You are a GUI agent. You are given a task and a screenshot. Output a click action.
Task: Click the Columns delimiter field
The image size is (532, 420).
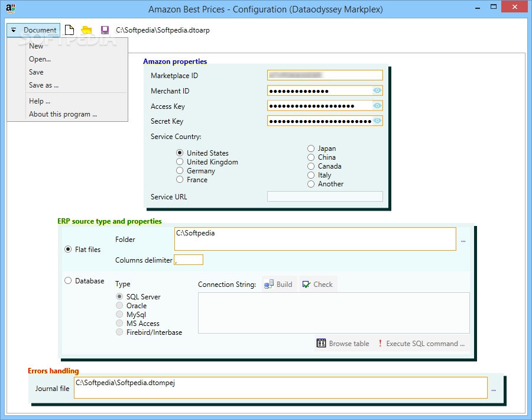click(189, 260)
